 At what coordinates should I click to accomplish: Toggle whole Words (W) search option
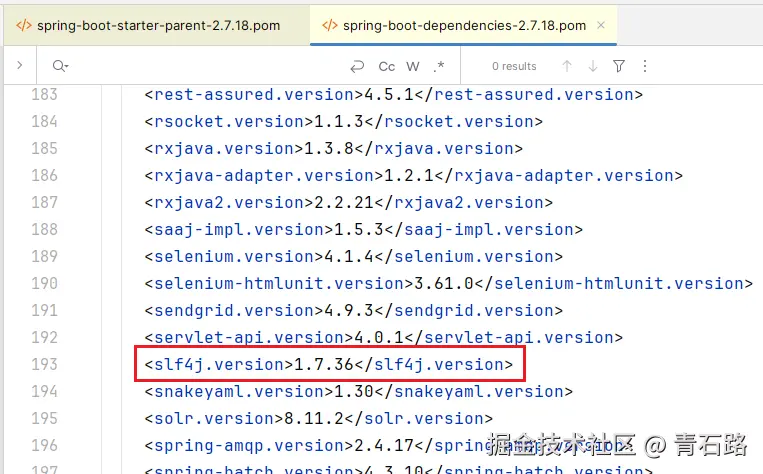(x=413, y=66)
